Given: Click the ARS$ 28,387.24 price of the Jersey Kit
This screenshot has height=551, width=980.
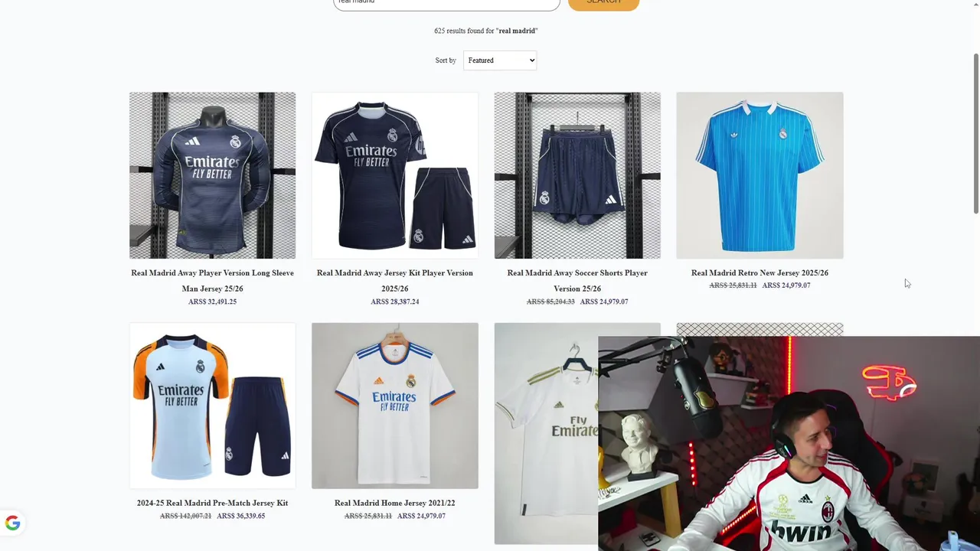Looking at the screenshot, I should [x=395, y=302].
